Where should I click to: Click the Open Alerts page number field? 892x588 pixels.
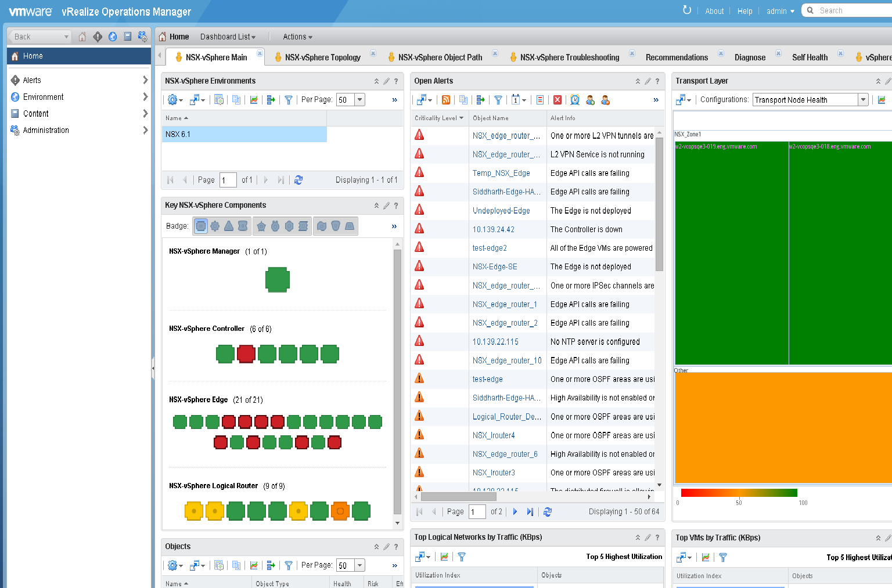click(x=477, y=511)
